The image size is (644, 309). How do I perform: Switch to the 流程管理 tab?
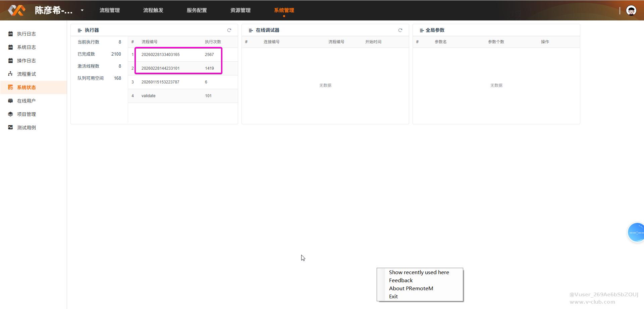(110, 10)
